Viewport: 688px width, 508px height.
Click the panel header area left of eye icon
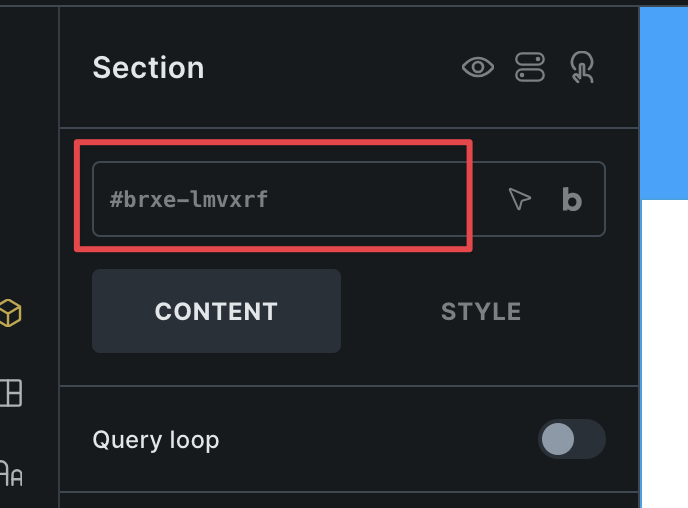pyautogui.click(x=333, y=68)
